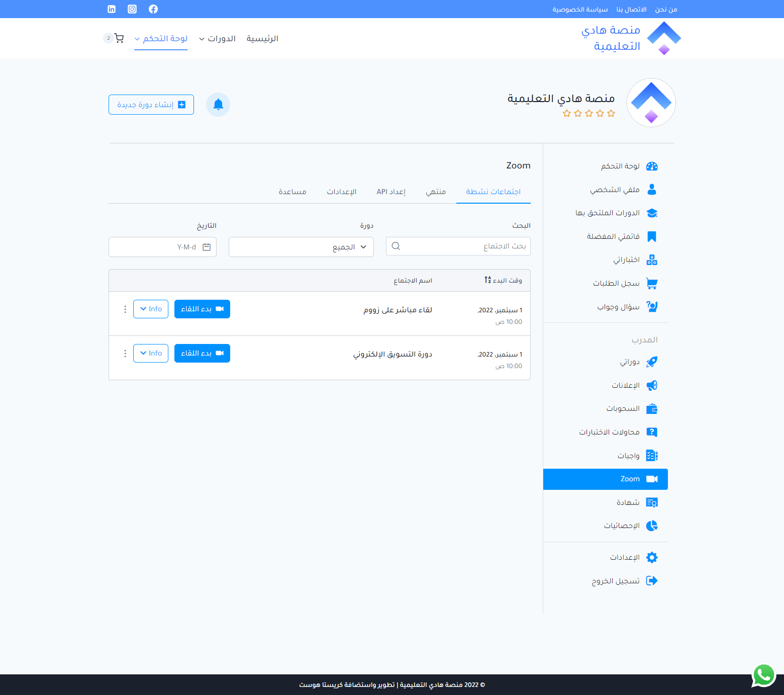Click بدء اللقاء for لقاء مباشر على زووم
Viewport: 784px width, 695px height.
[202, 309]
